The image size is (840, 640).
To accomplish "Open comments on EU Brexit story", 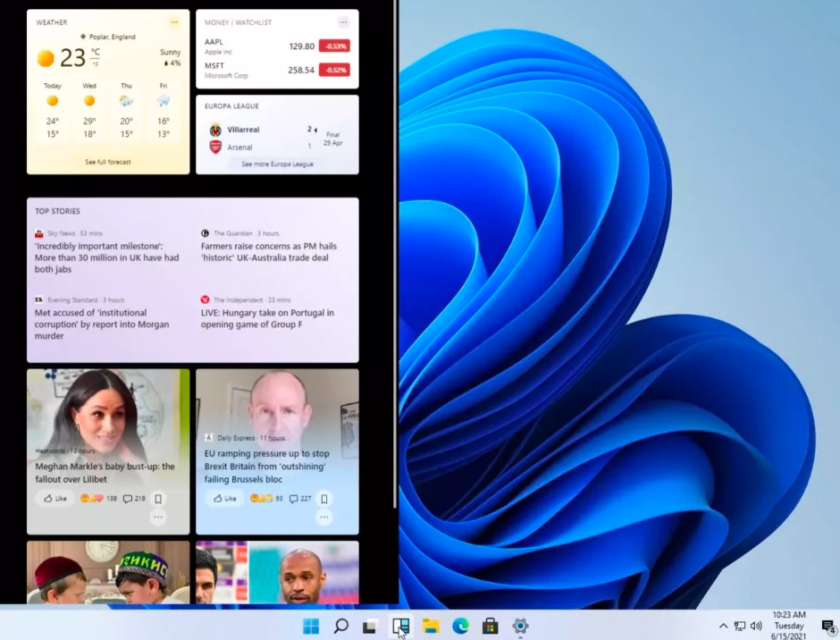I will coord(300,499).
